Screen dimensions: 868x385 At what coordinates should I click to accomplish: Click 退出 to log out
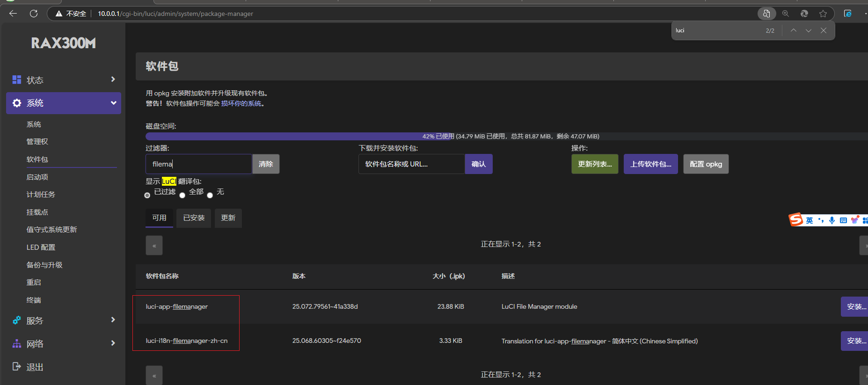pyautogui.click(x=35, y=367)
